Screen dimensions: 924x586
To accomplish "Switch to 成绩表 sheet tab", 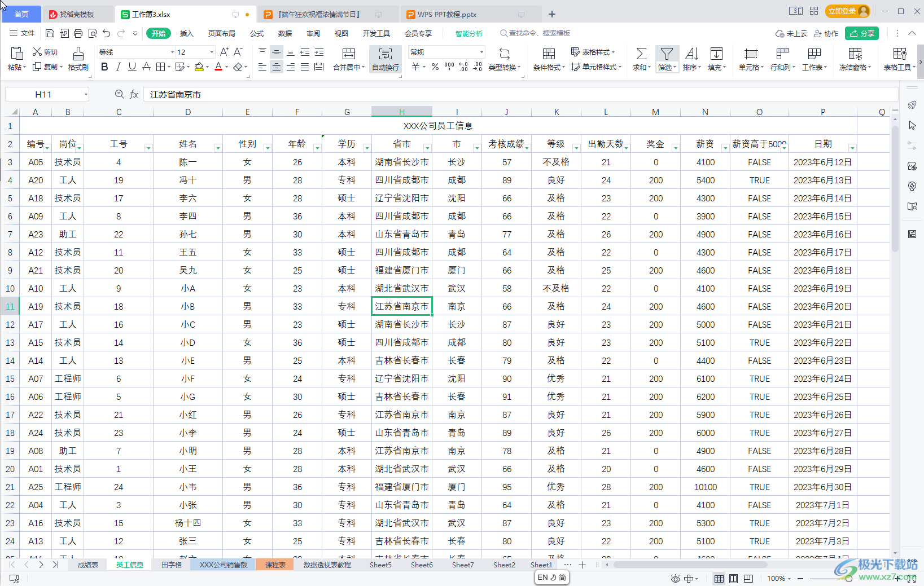I will pyautogui.click(x=87, y=565).
